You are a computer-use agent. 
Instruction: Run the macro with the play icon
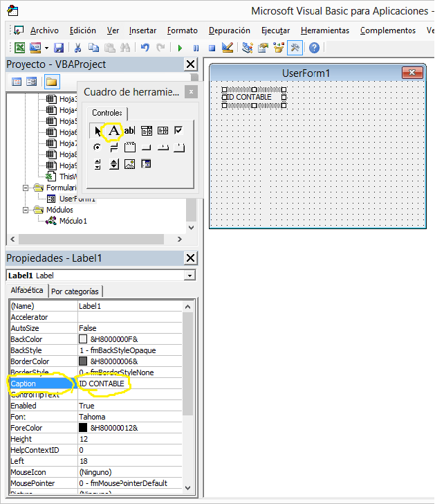[x=180, y=48]
